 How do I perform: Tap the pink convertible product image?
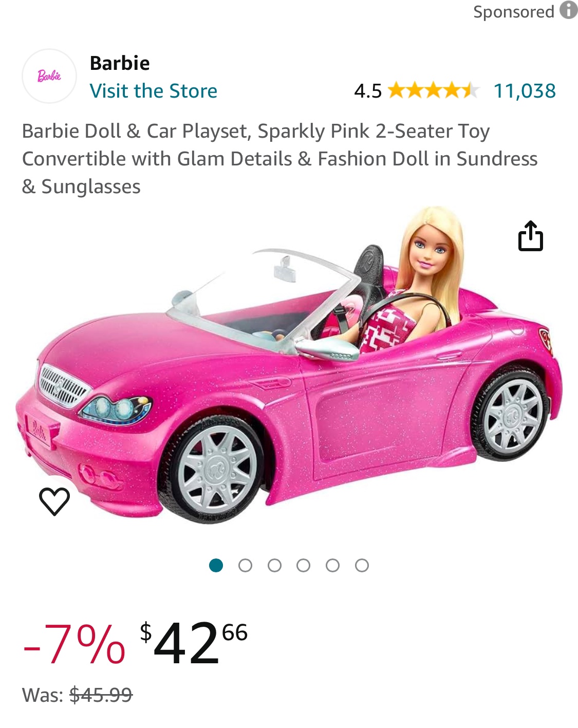click(x=289, y=365)
